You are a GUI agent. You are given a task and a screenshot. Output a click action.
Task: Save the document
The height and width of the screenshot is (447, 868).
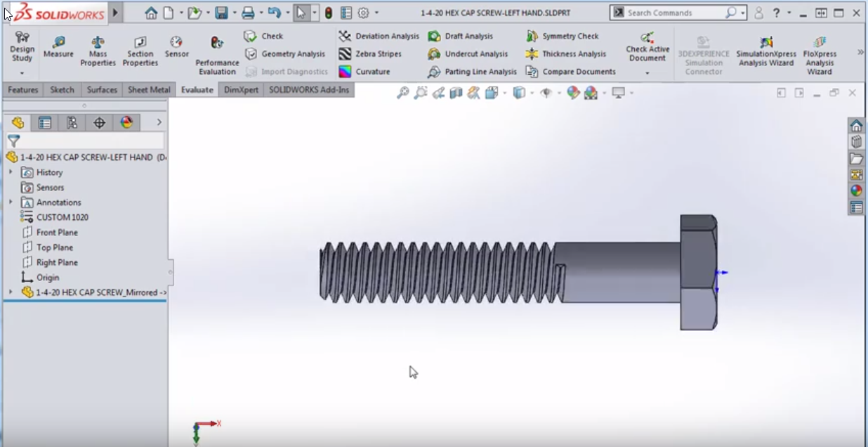click(221, 13)
